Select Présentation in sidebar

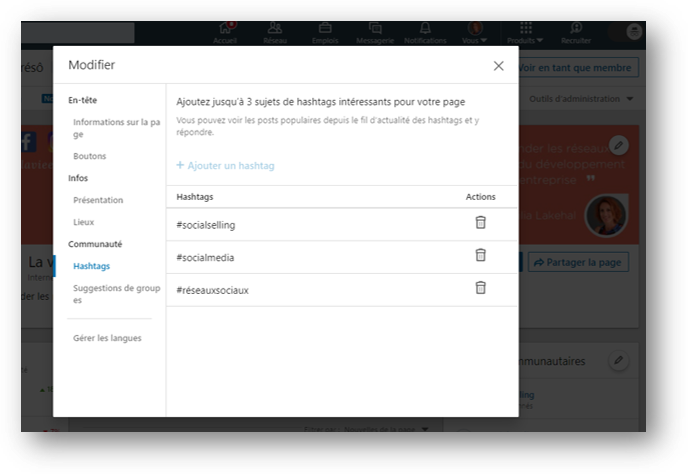(x=98, y=200)
